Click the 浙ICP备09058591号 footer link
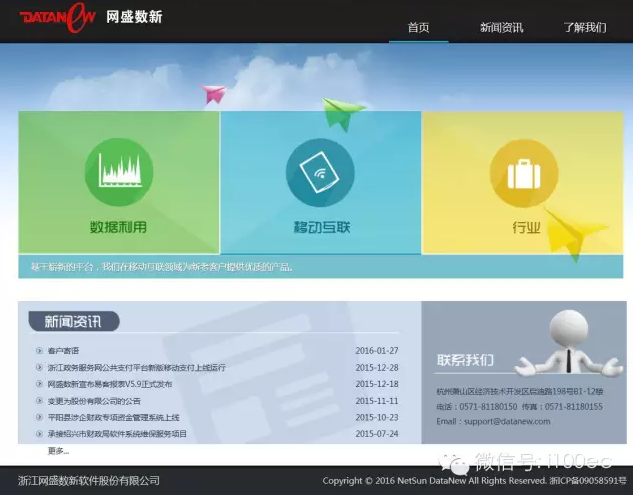The image size is (634, 497). click(588, 481)
